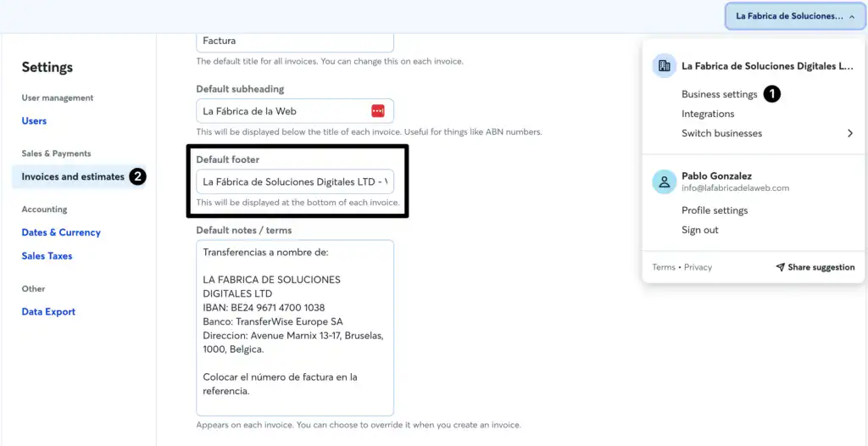
Task: Click the red password manager icon in the subheading field
Action: point(378,111)
